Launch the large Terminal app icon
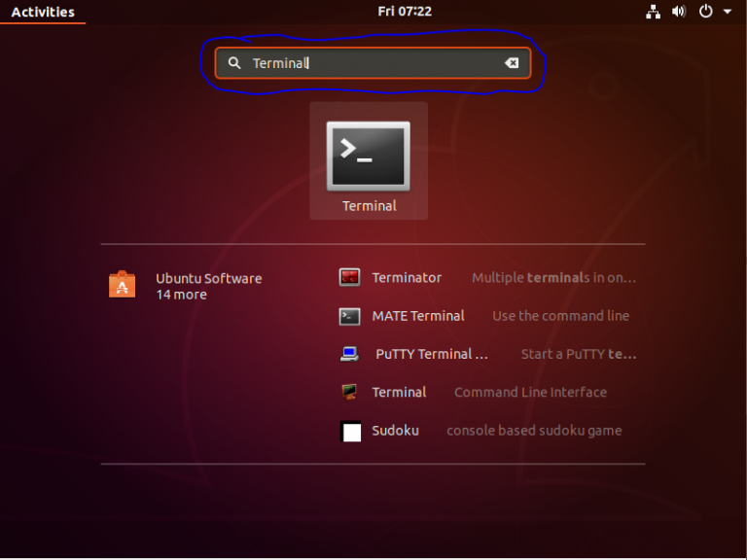747x560 pixels. click(368, 157)
